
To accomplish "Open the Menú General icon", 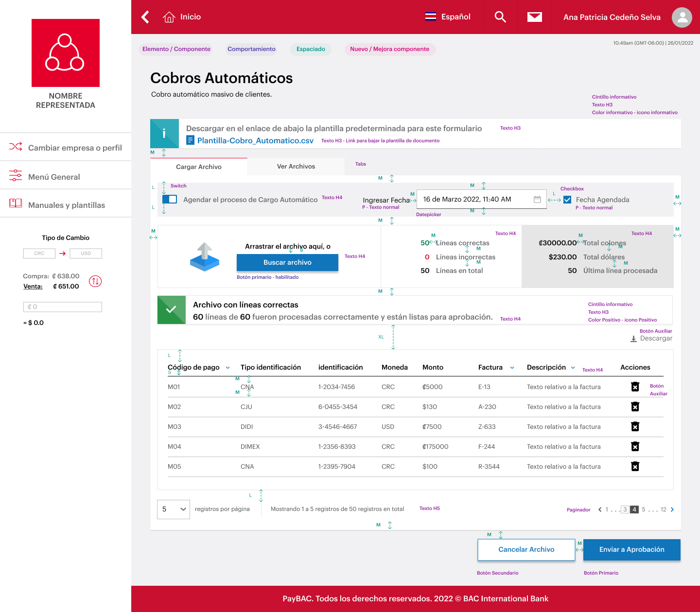I will tap(16, 175).
